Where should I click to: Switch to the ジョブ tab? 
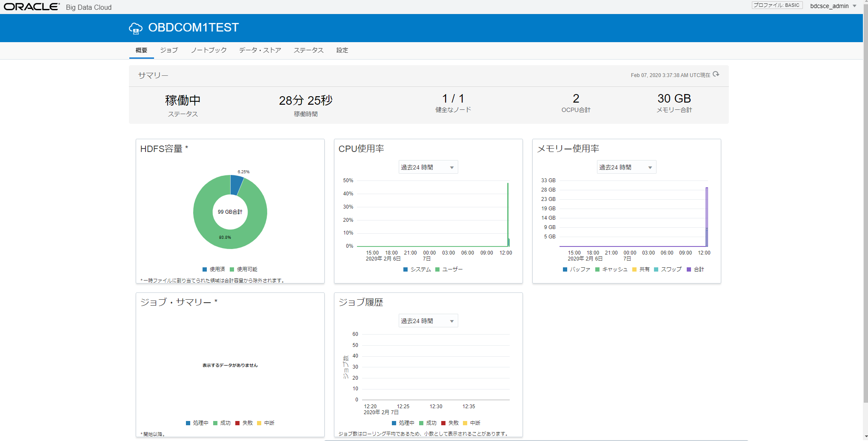[169, 50]
